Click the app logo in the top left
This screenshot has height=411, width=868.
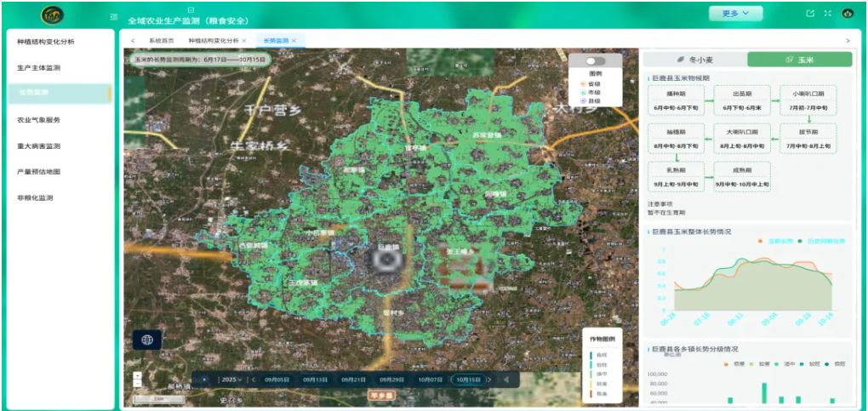51,14
